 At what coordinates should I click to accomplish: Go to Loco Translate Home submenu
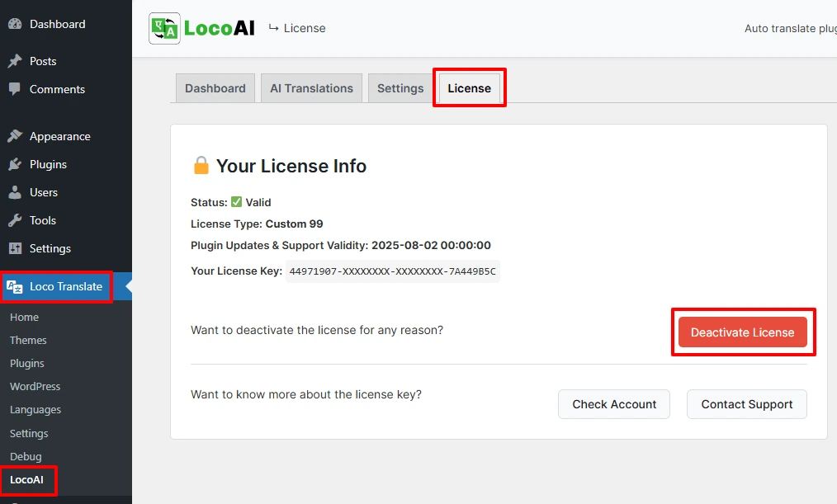[24, 318]
